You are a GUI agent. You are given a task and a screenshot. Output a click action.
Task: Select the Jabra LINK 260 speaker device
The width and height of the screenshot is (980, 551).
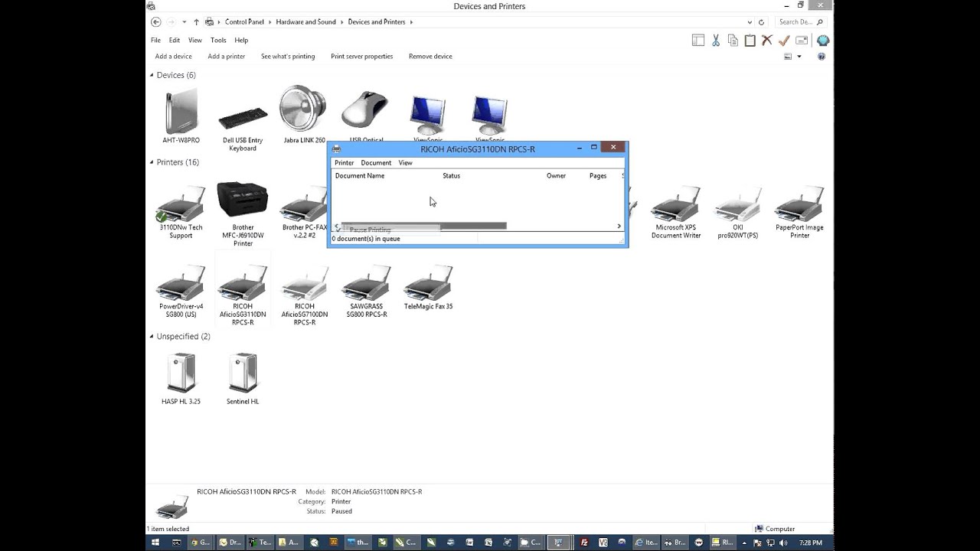click(x=304, y=115)
